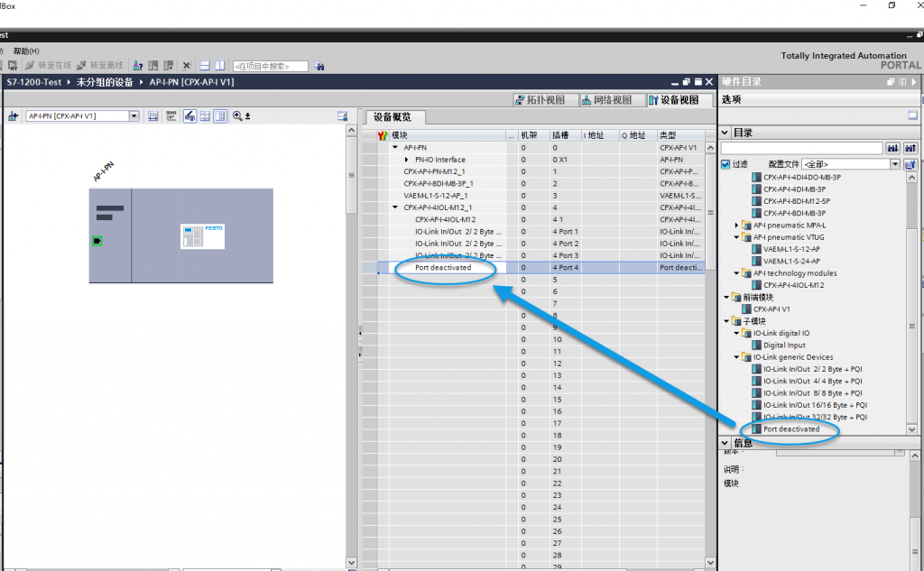Click the column selector icon in device overview header
The width and height of the screenshot is (924, 571).
383,135
